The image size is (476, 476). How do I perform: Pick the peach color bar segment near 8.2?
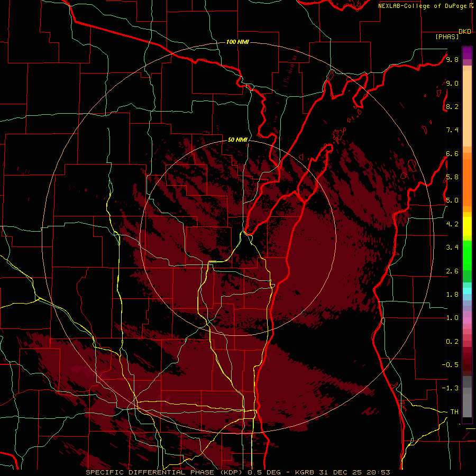pos(467,109)
